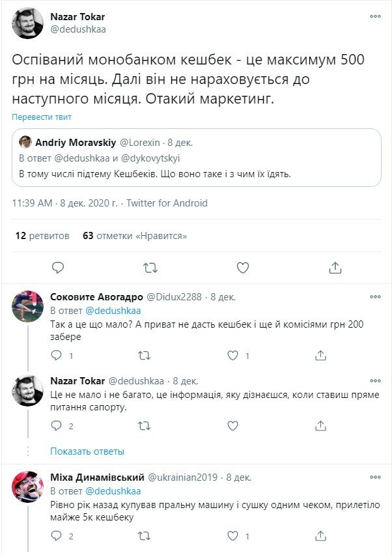This screenshot has height=555, width=392.
Task: Open reply to the main tweet
Action: 59,266
